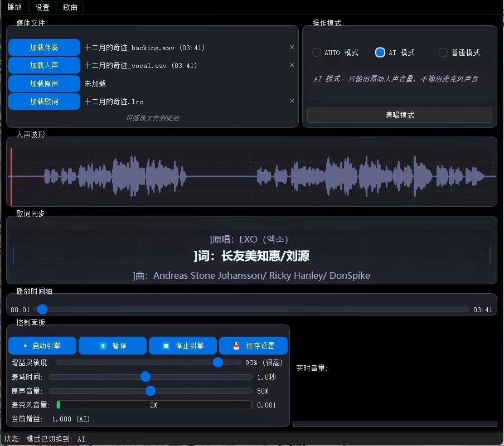Screen dimensions: 504x446
Task: Remove the loaded backing.wav file
Action: tap(292, 47)
